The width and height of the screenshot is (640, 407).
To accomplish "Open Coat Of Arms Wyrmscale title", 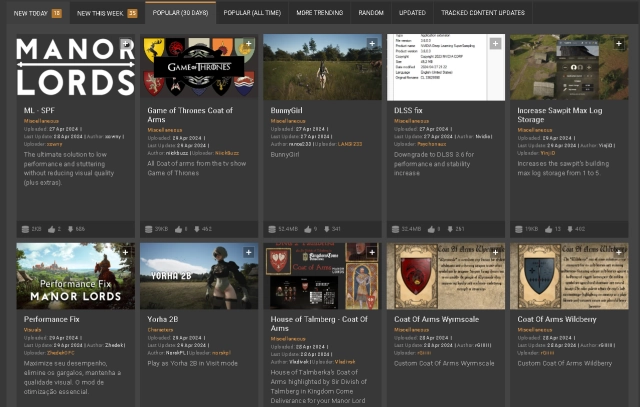I will click(x=436, y=319).
